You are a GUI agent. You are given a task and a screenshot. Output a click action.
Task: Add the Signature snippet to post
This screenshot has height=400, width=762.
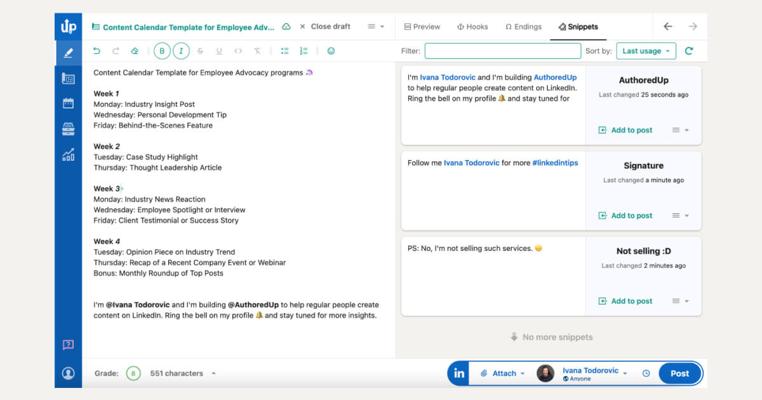(x=625, y=215)
